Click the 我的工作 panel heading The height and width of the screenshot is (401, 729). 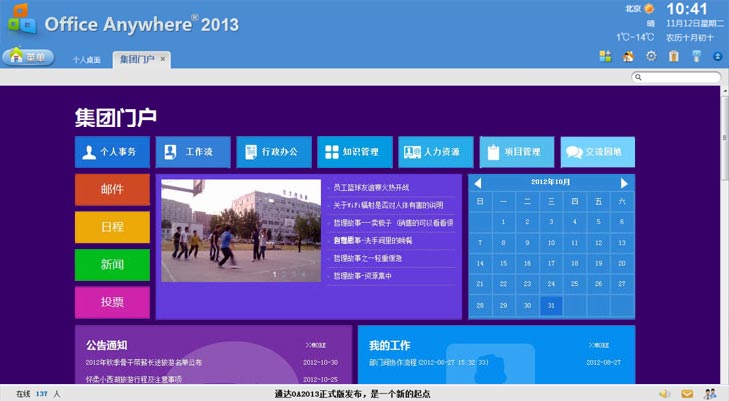point(390,345)
